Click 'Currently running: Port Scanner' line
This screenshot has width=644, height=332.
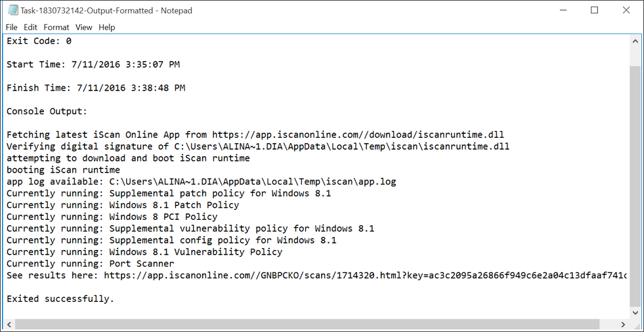[91, 264]
